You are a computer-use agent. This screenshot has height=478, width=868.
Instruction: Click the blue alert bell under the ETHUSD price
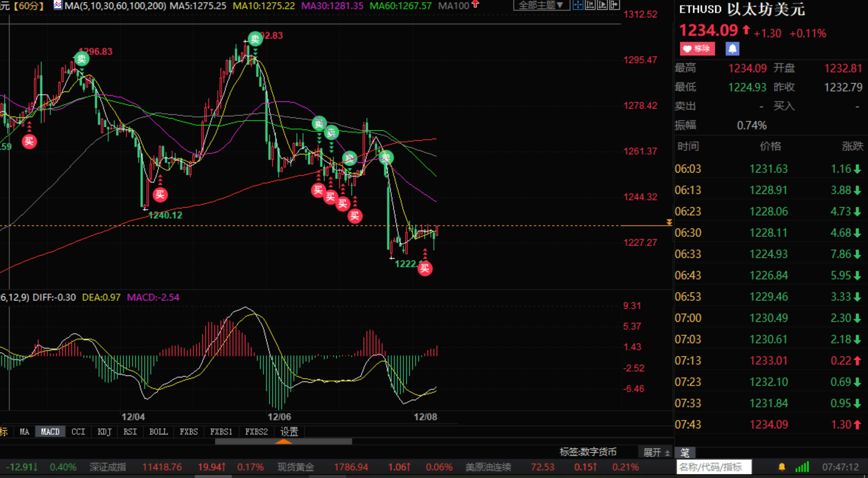tap(732, 49)
